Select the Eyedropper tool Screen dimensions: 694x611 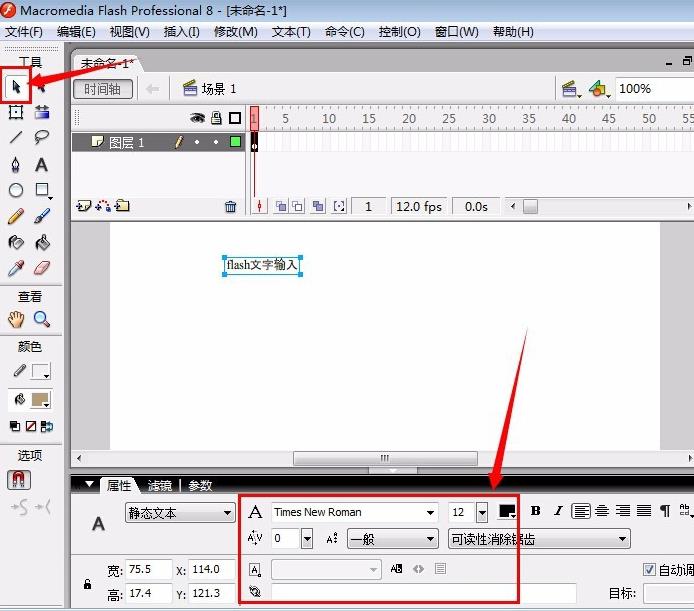pyautogui.click(x=15, y=268)
